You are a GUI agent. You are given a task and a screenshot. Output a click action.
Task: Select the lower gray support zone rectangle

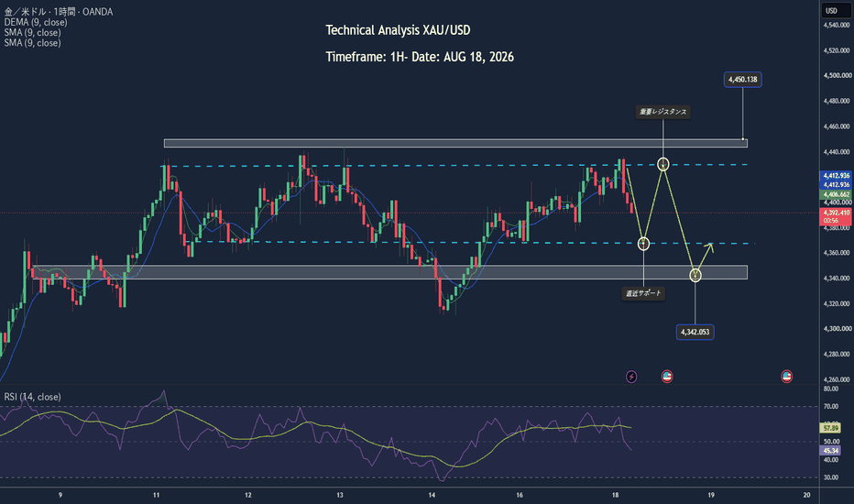coord(390,272)
